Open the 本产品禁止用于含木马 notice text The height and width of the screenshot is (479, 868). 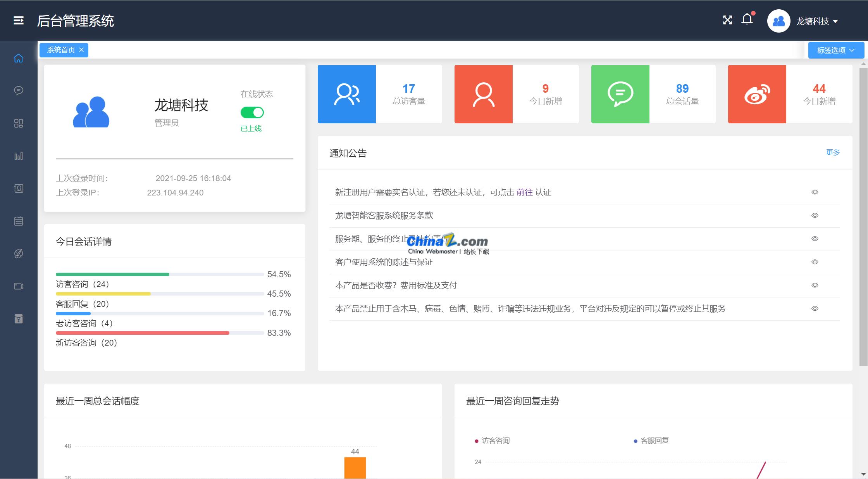[530, 308]
